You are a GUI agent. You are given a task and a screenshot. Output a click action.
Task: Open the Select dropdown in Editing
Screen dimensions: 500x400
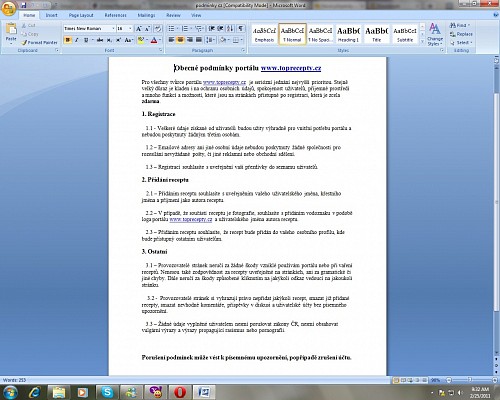click(461, 43)
